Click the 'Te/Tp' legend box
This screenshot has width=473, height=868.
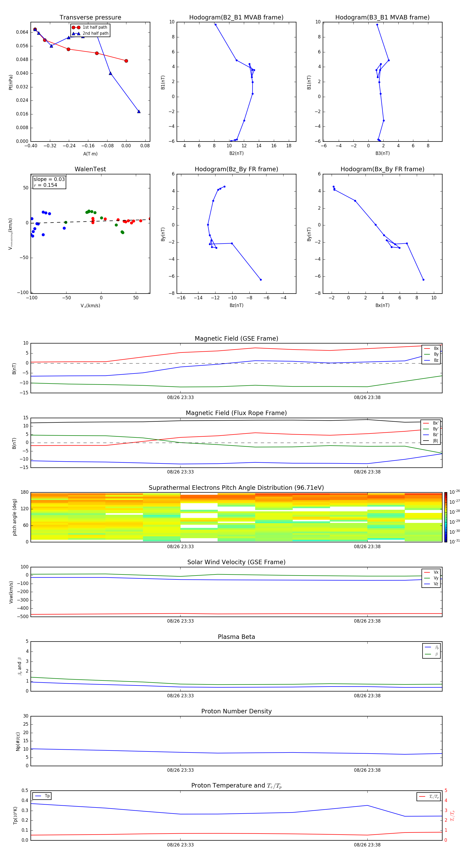pyautogui.click(x=429, y=796)
